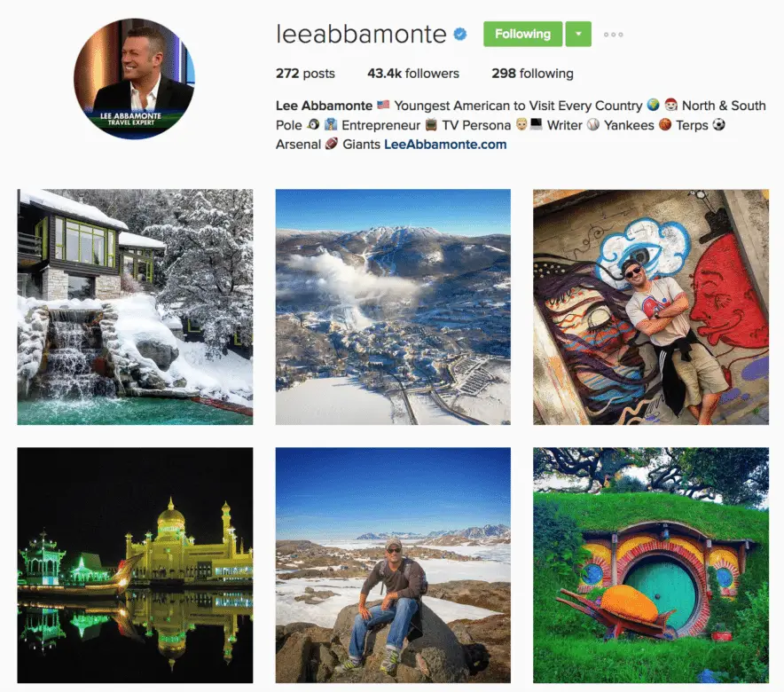This screenshot has width=784, height=692.
Task: Open the circular profile picture
Action: coord(134,78)
